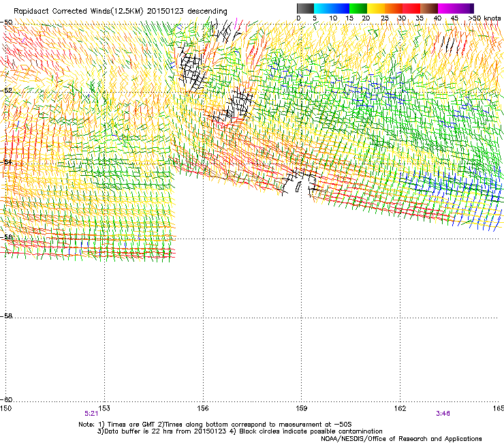Click longitude axis label '156'
Image resolution: width=504 pixels, height=443 pixels.
203,408
